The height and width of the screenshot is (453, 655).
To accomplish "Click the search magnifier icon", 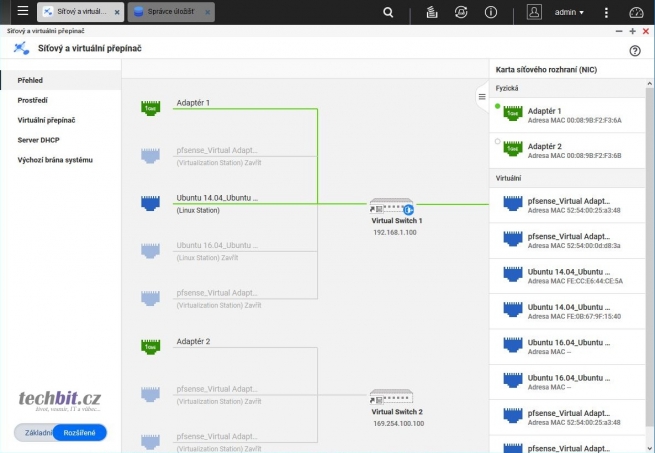I will (x=388, y=12).
